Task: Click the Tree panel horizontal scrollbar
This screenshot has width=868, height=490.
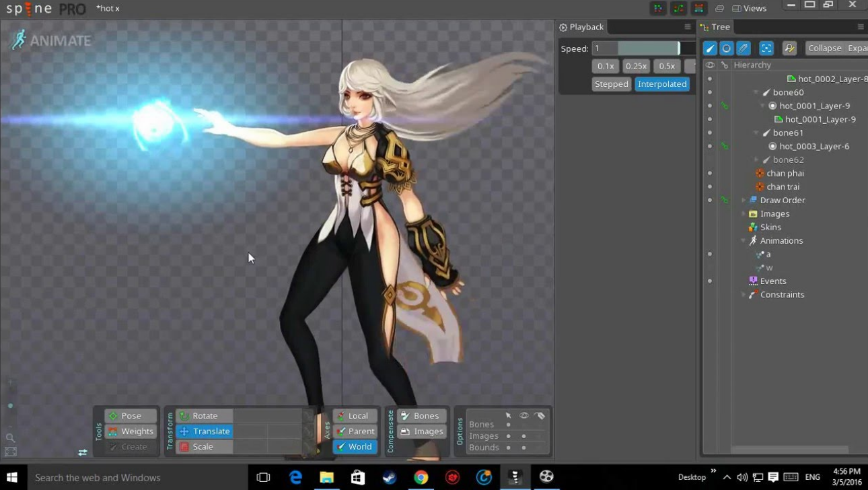Action: [789, 450]
